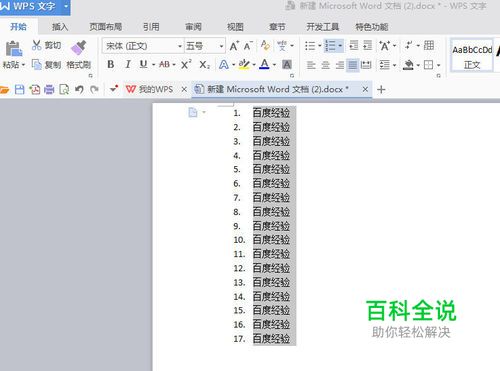Toggle character shading A icon
The height and width of the screenshot is (371, 500).
[287, 64]
